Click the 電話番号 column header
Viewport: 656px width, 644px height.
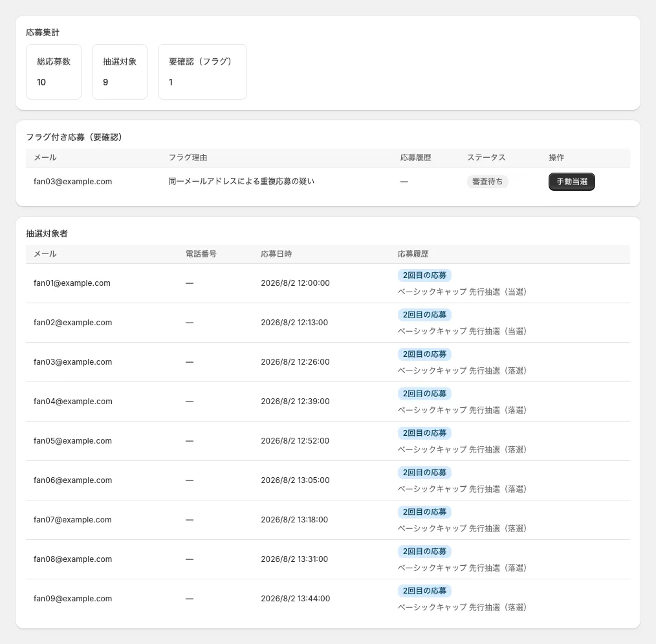pyautogui.click(x=201, y=254)
